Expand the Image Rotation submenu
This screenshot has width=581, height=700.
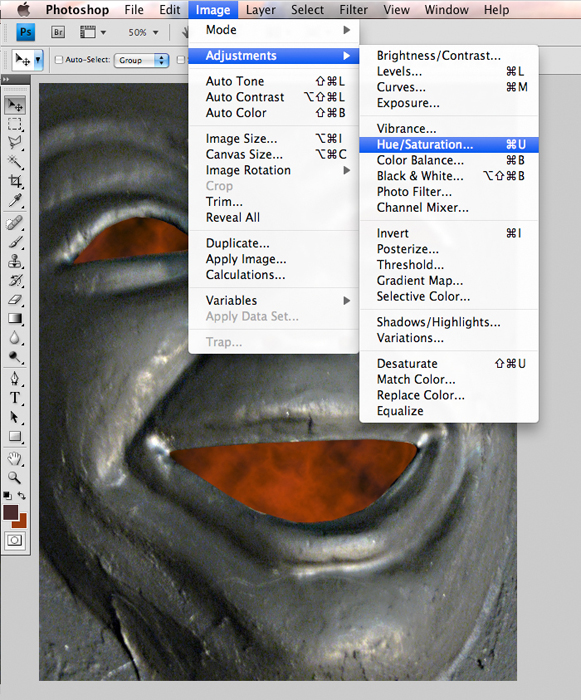pyautogui.click(x=273, y=170)
